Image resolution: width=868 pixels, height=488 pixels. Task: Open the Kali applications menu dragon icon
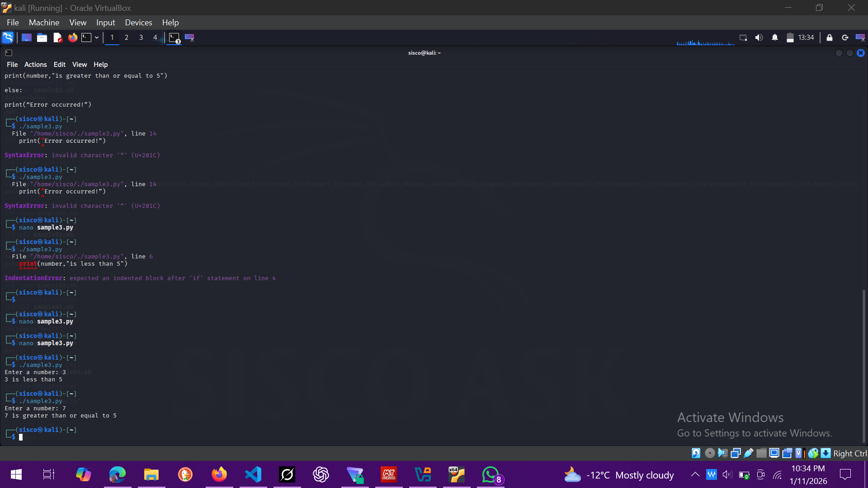(x=8, y=38)
